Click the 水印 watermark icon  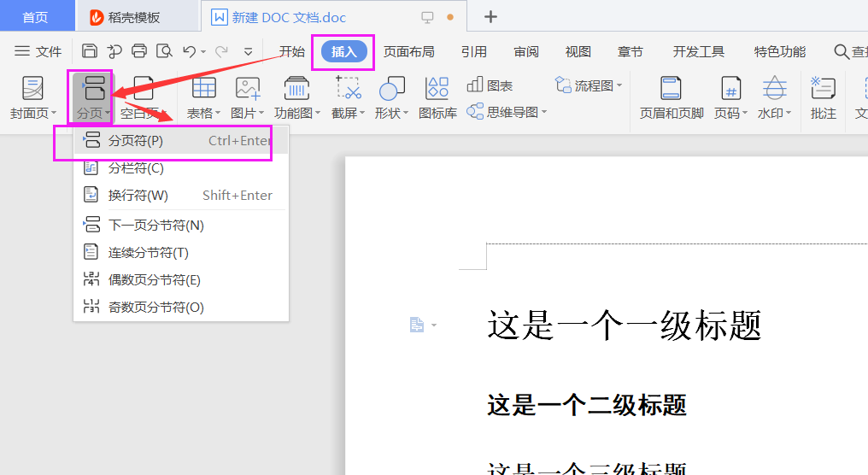774,89
